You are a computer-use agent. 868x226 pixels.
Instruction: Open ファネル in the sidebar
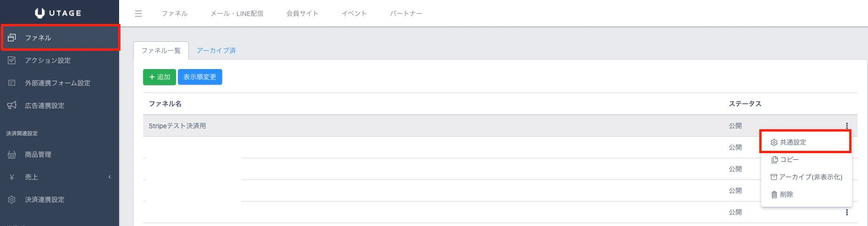[x=38, y=38]
